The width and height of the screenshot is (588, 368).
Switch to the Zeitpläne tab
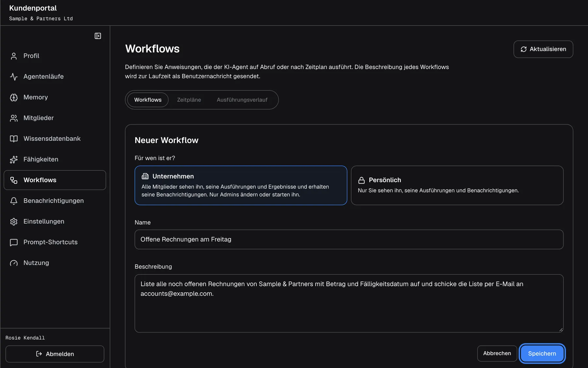pos(189,100)
